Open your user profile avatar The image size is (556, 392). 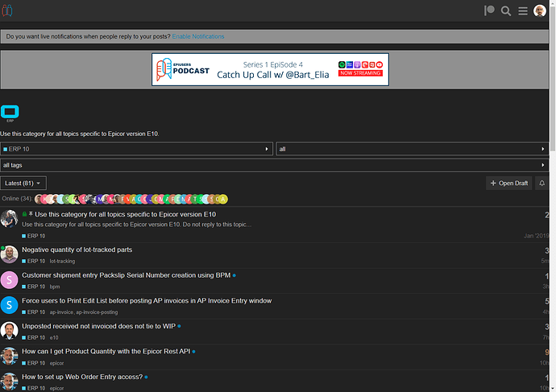[540, 10]
